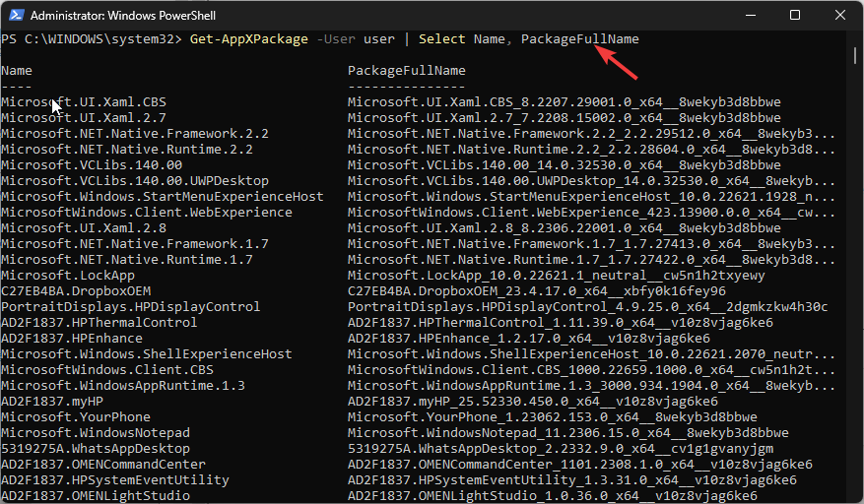Image resolution: width=864 pixels, height=504 pixels.
Task: Click the Administrator: Windows PowerShell title text
Action: point(123,16)
